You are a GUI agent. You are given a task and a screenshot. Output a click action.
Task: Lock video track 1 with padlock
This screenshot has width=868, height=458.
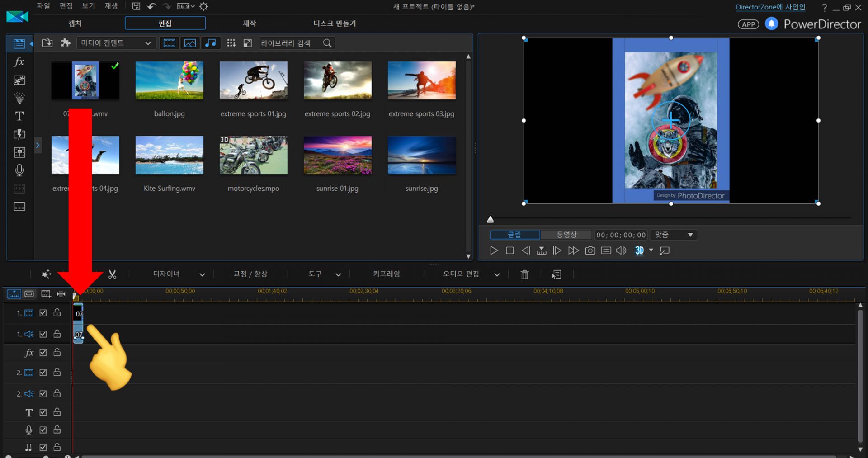[x=57, y=312]
